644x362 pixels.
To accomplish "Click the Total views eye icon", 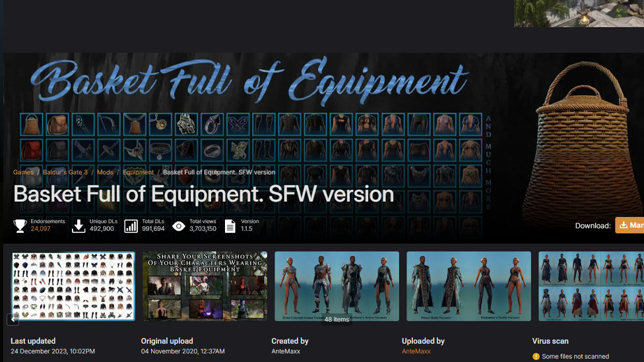I will 179,226.
